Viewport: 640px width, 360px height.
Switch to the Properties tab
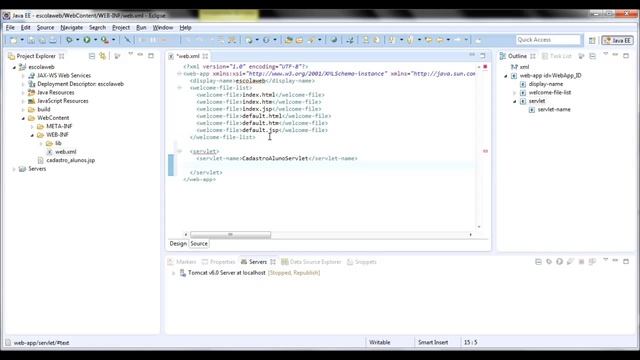coord(218,262)
